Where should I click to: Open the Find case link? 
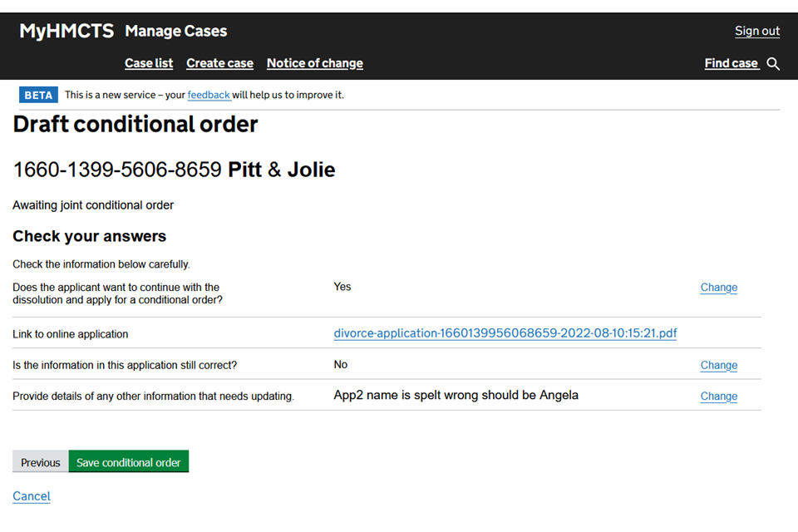coord(731,63)
